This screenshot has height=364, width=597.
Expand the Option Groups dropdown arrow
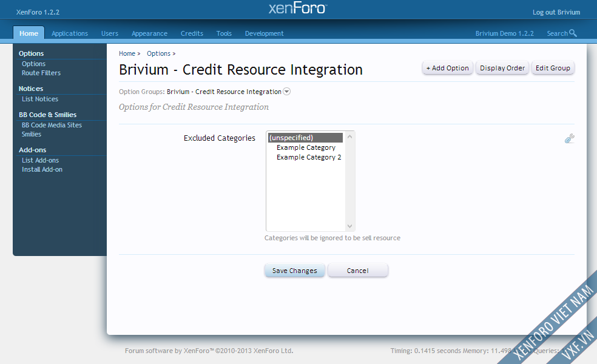[x=287, y=92]
